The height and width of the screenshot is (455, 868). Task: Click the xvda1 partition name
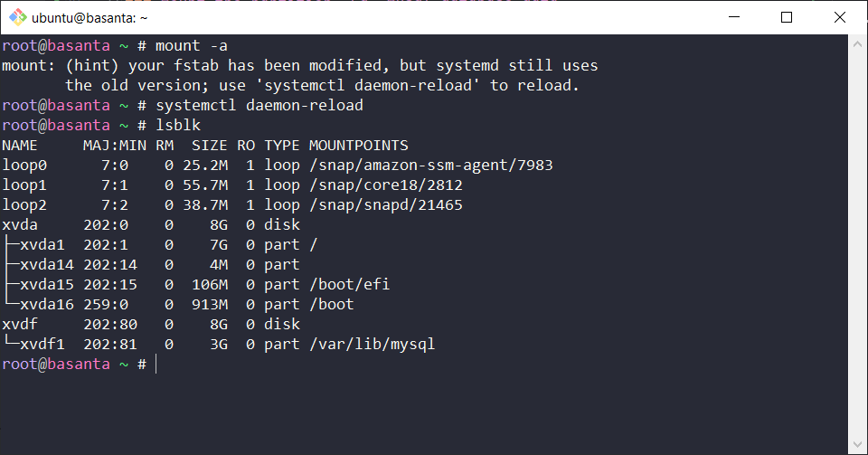[x=42, y=244]
